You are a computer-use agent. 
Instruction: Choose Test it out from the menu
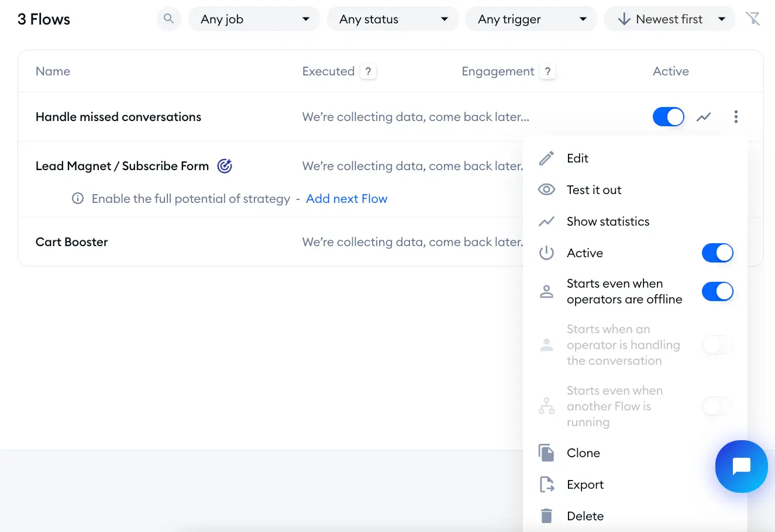pos(594,190)
